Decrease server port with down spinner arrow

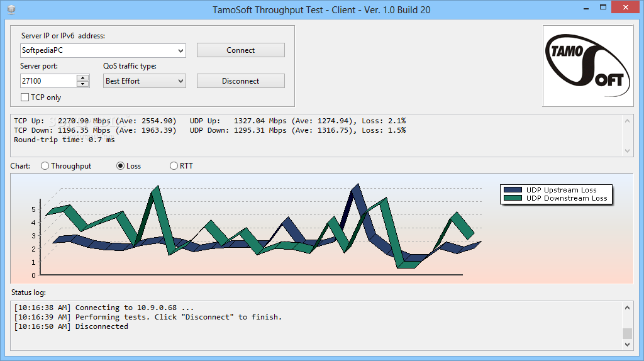pyautogui.click(x=83, y=84)
